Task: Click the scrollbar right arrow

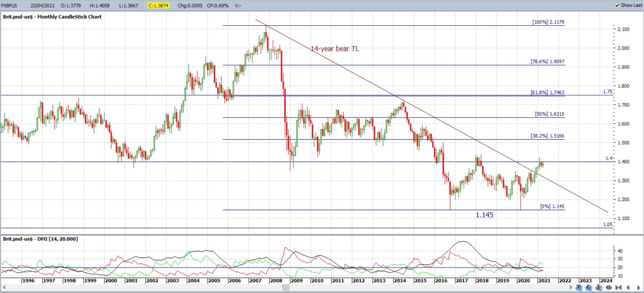Action: pyautogui.click(x=571, y=287)
